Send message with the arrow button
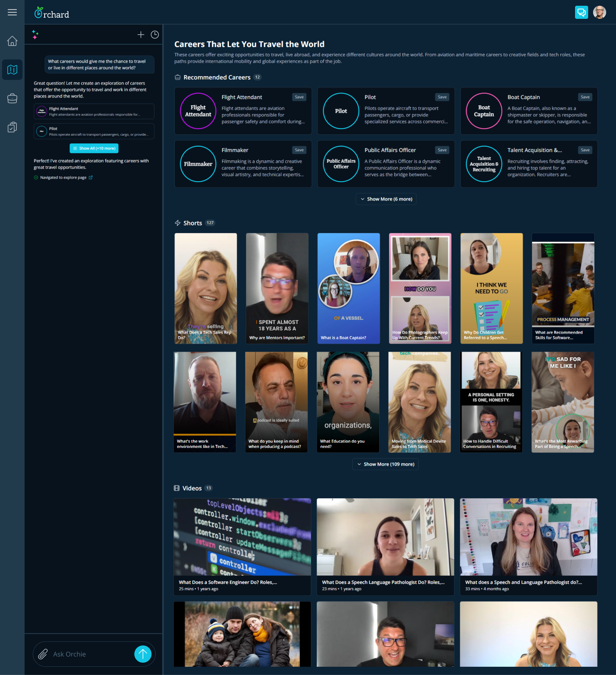The width and height of the screenshot is (616, 675). (143, 654)
